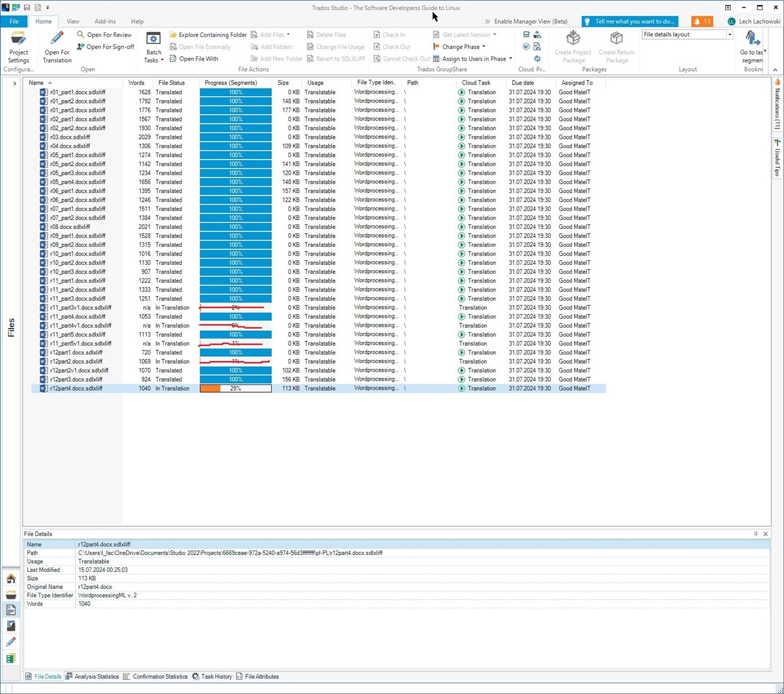Open the Task History tab

215,676
